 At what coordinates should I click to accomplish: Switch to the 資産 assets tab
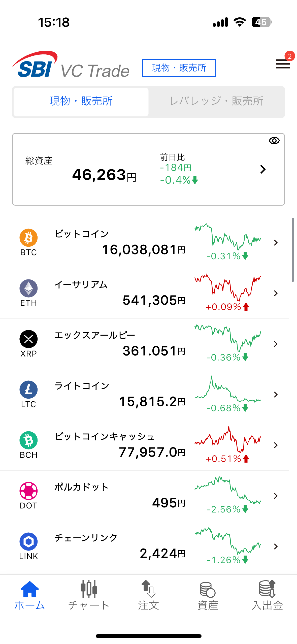coord(208,595)
